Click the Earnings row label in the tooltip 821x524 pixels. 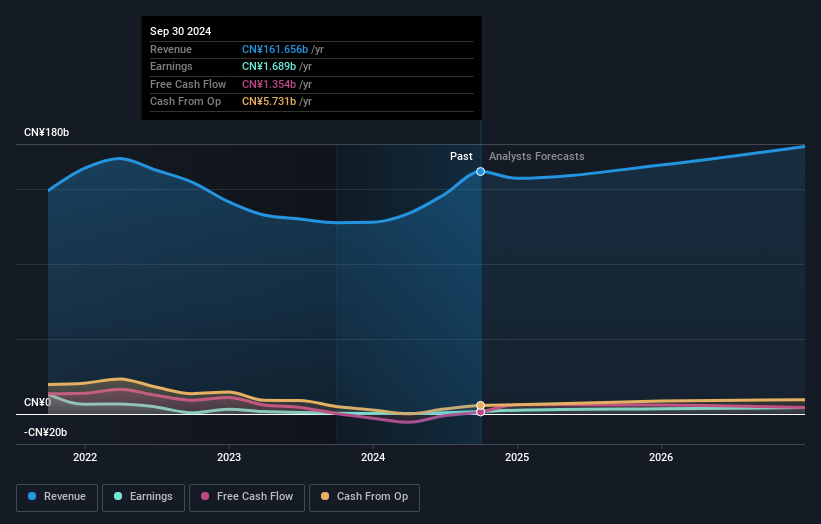click(171, 66)
